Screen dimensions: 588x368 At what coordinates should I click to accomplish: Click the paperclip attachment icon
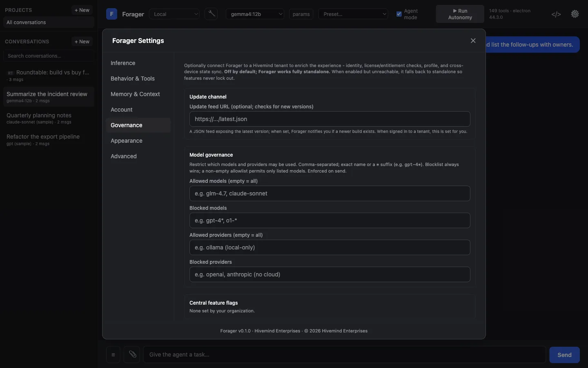tap(132, 355)
